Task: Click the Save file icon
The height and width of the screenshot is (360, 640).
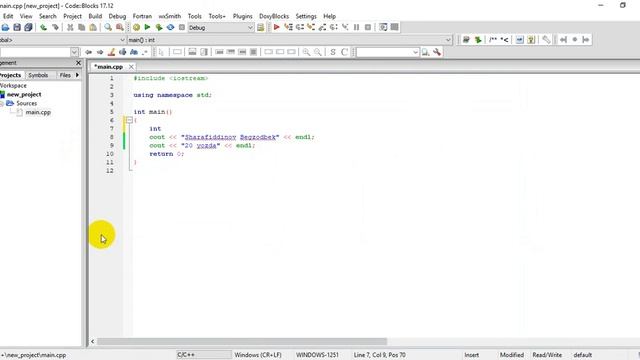Action: [17, 27]
